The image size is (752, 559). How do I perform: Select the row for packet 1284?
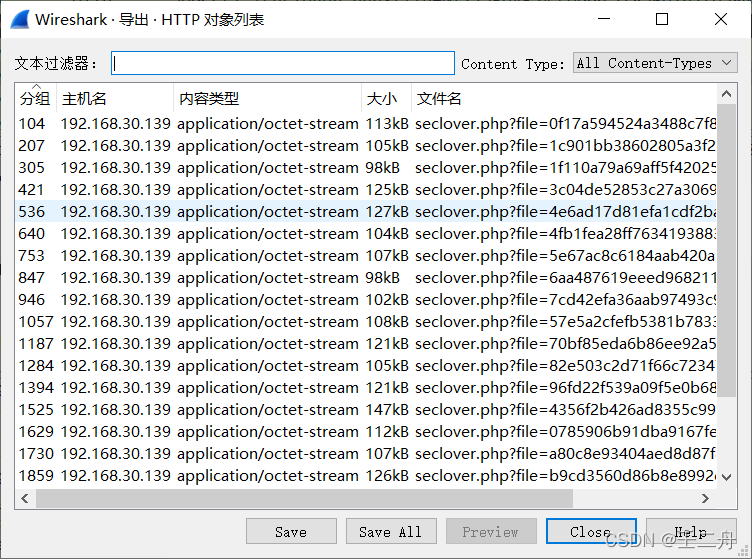click(x=366, y=366)
